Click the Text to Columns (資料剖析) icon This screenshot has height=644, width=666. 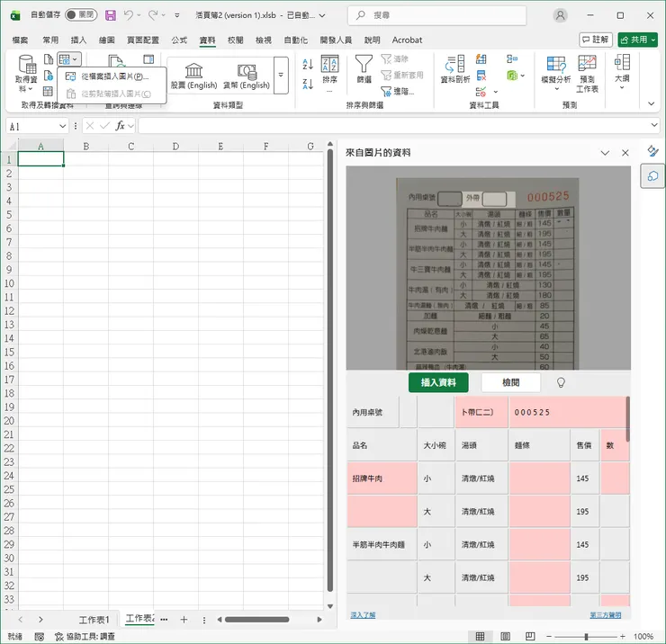click(x=454, y=64)
